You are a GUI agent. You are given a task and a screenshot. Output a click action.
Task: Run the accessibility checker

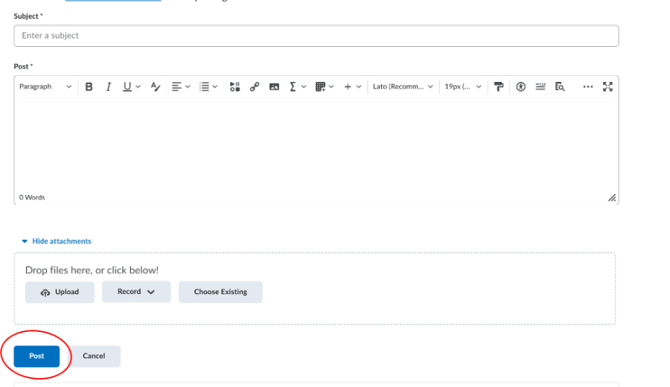tap(520, 87)
